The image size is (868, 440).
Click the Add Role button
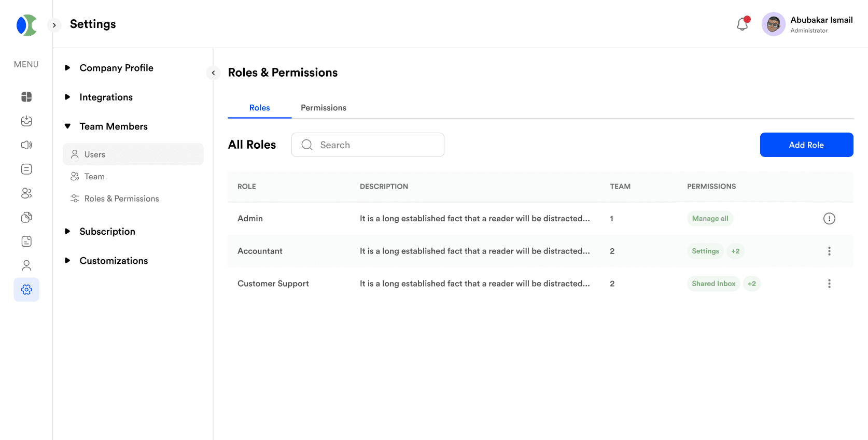pyautogui.click(x=806, y=145)
